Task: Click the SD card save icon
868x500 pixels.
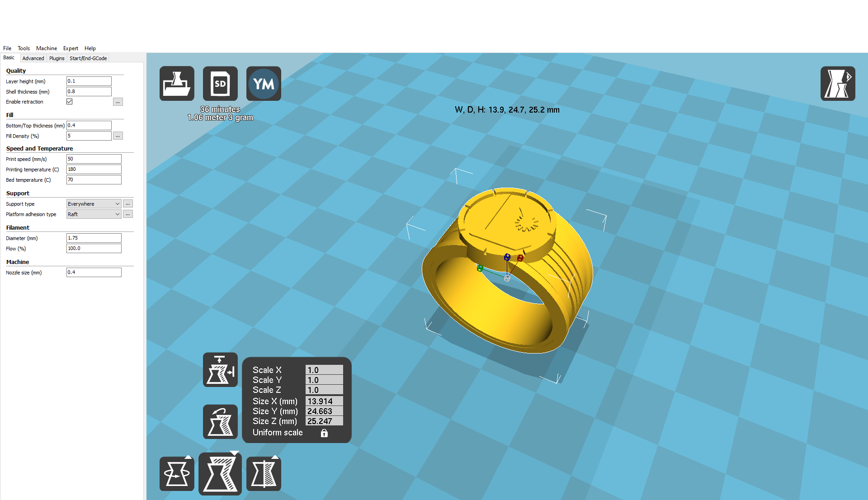Action: click(220, 84)
